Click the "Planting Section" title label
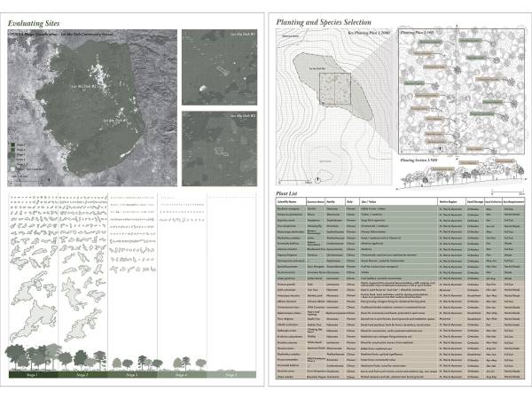The height and width of the screenshot is (399, 532). (x=419, y=160)
